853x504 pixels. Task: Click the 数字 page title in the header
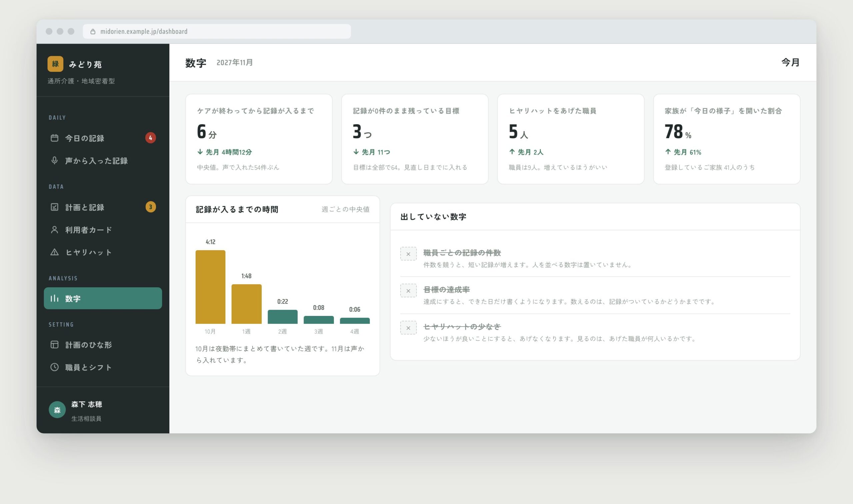196,63
